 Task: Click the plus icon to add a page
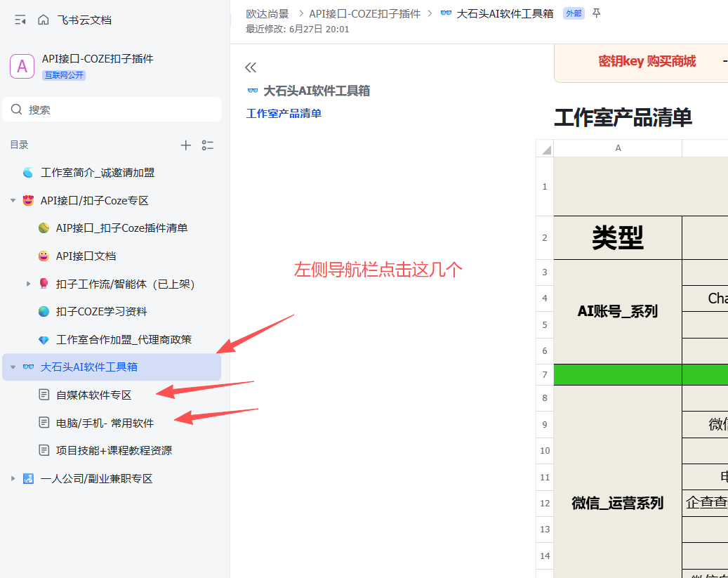coord(186,145)
